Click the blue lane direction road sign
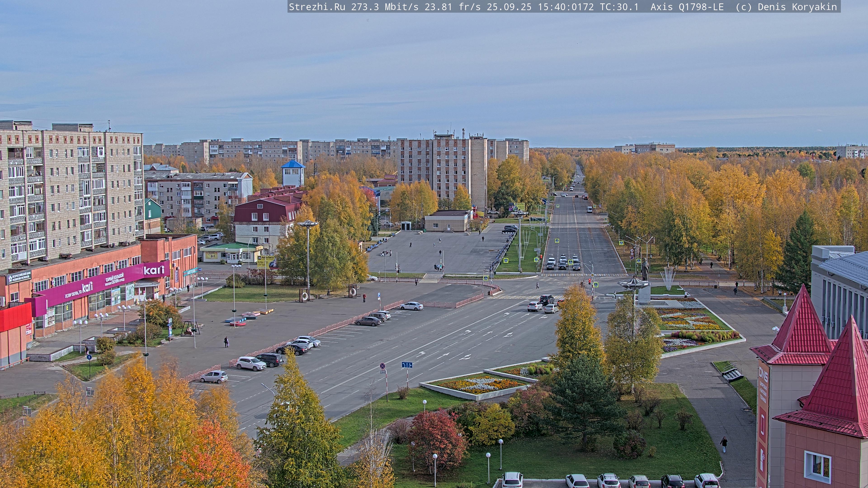Viewport: 868px width, 488px height. pos(407,365)
